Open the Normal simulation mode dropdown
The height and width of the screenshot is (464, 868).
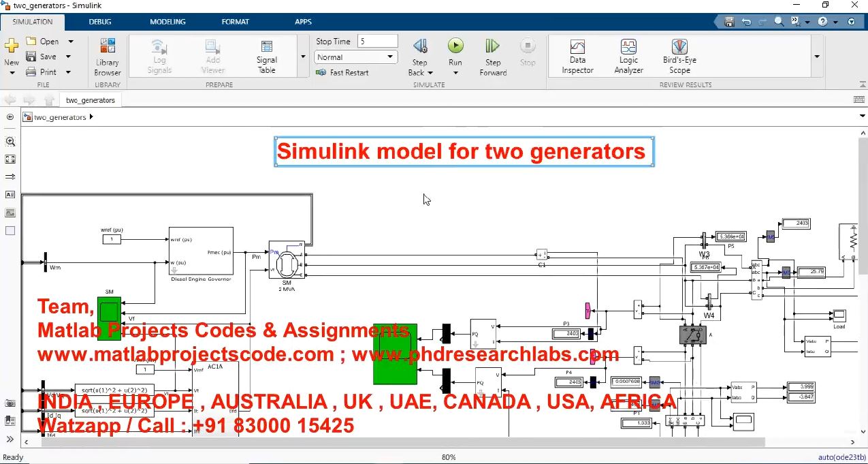click(x=355, y=57)
